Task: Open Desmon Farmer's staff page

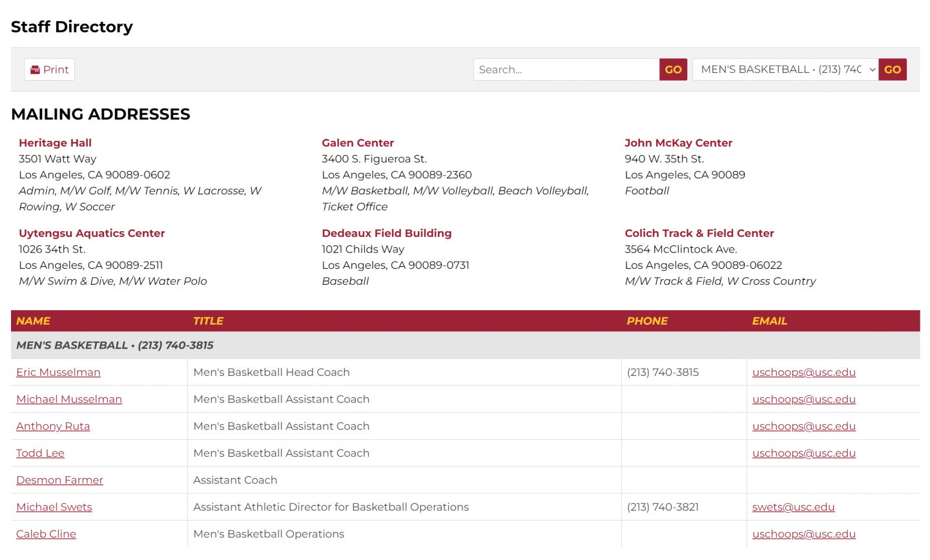Action: coord(59,480)
